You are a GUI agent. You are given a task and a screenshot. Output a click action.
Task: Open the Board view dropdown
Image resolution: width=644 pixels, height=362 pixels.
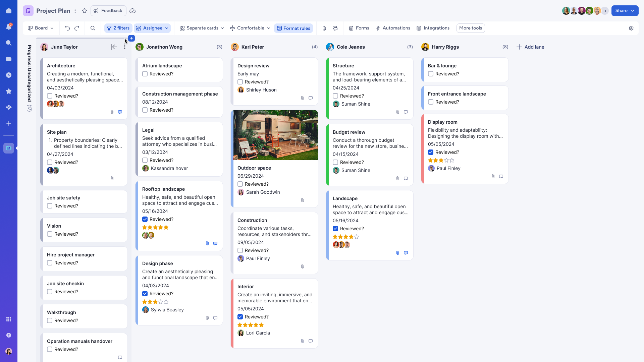(41, 28)
